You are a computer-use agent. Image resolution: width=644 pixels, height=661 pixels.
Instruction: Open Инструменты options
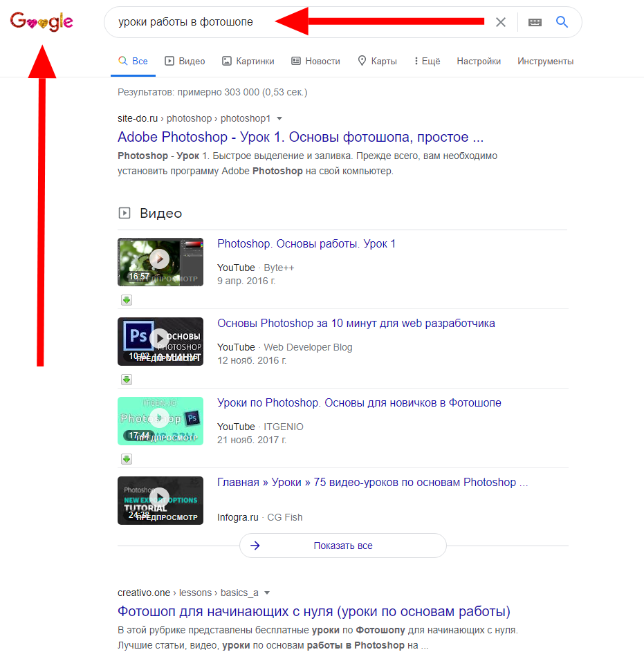pyautogui.click(x=545, y=61)
